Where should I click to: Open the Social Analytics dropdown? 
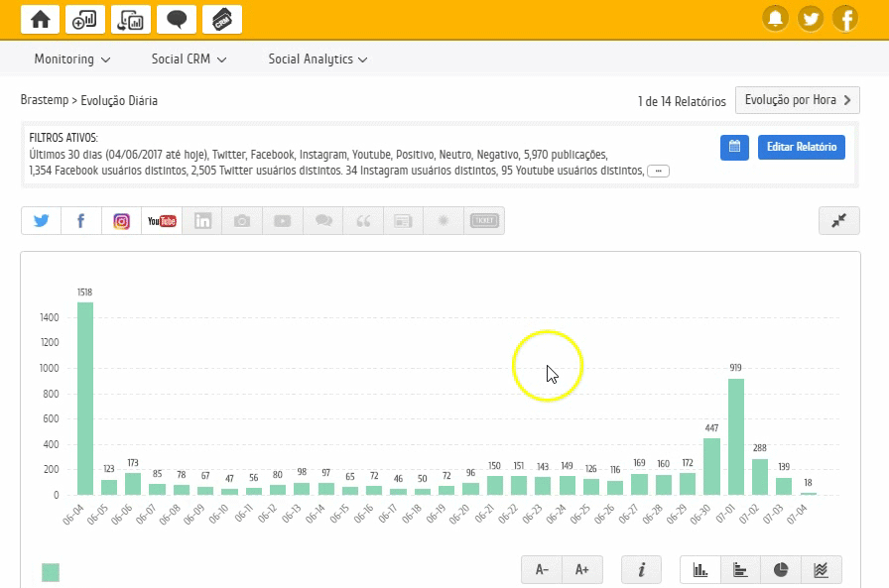[x=317, y=59]
